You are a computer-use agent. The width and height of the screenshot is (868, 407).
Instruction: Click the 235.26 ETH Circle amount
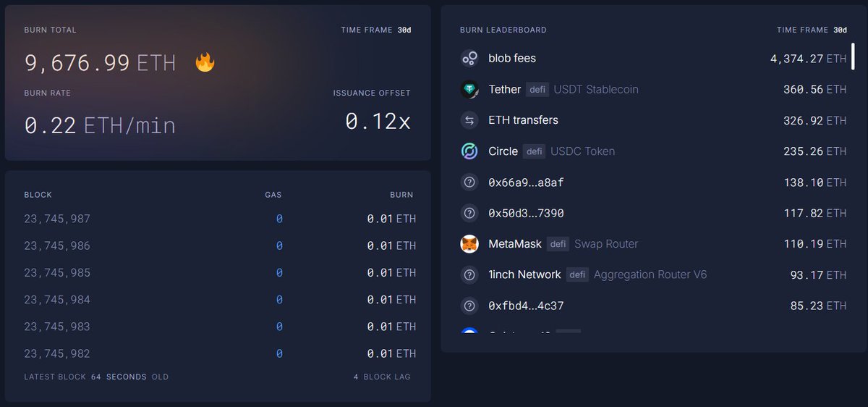pos(815,151)
